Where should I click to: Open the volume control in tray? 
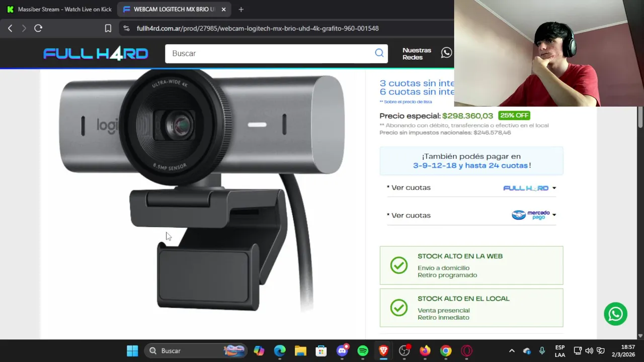(x=589, y=351)
